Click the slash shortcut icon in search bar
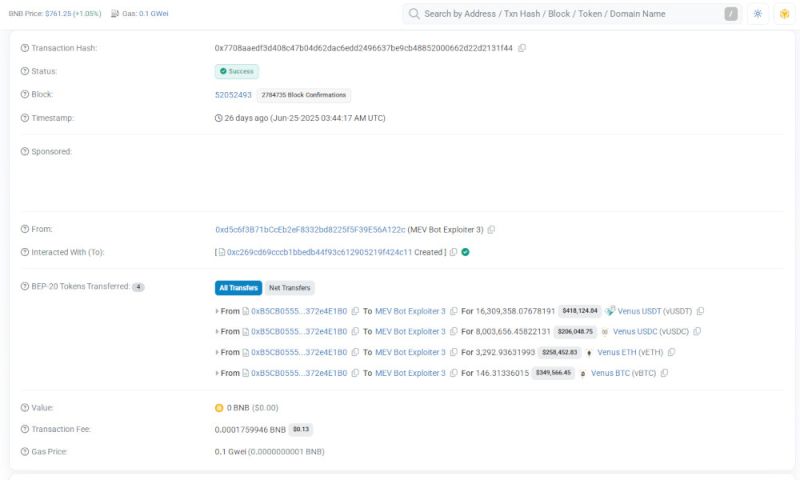Image resolution: width=800 pixels, height=480 pixels. pos(731,14)
